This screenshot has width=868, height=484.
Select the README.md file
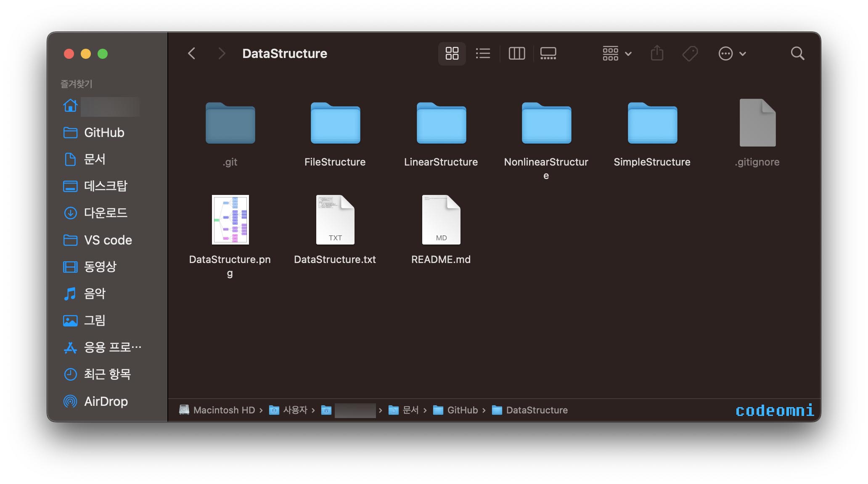(441, 220)
